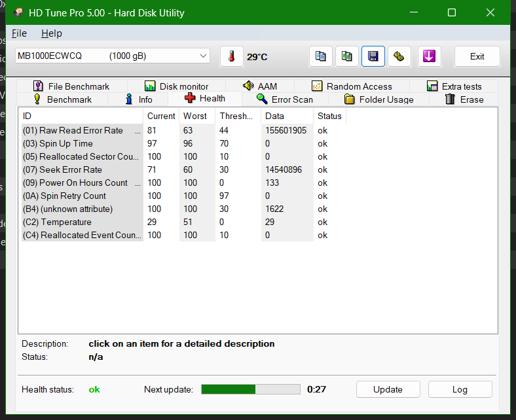Open the File menu
This screenshot has height=420, width=516.
pos(19,33)
